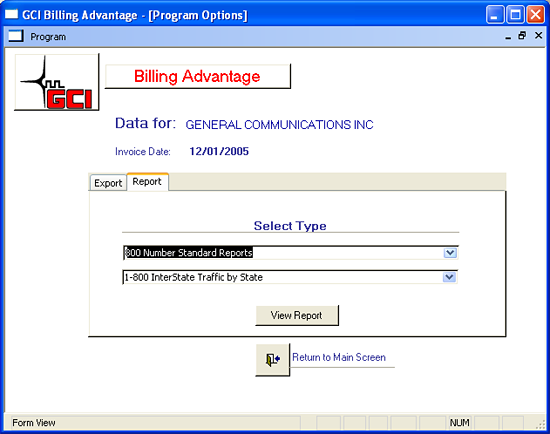
Task: Click the exit door icon button
Action: (x=273, y=360)
